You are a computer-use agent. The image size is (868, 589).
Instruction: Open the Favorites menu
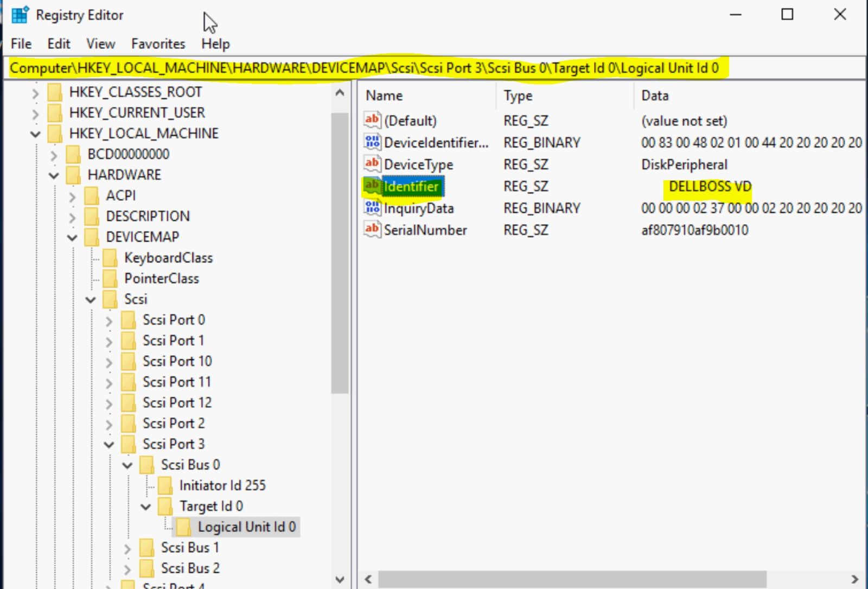point(157,43)
